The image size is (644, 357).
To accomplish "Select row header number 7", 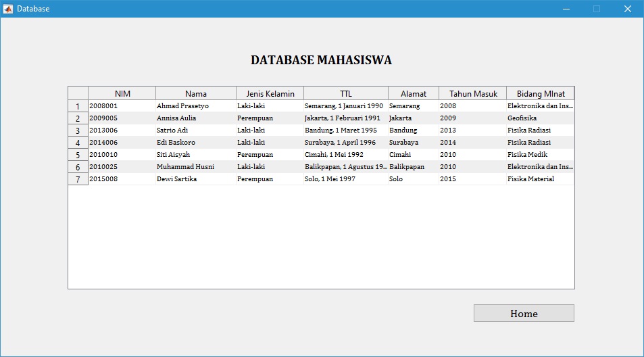I will point(78,179).
